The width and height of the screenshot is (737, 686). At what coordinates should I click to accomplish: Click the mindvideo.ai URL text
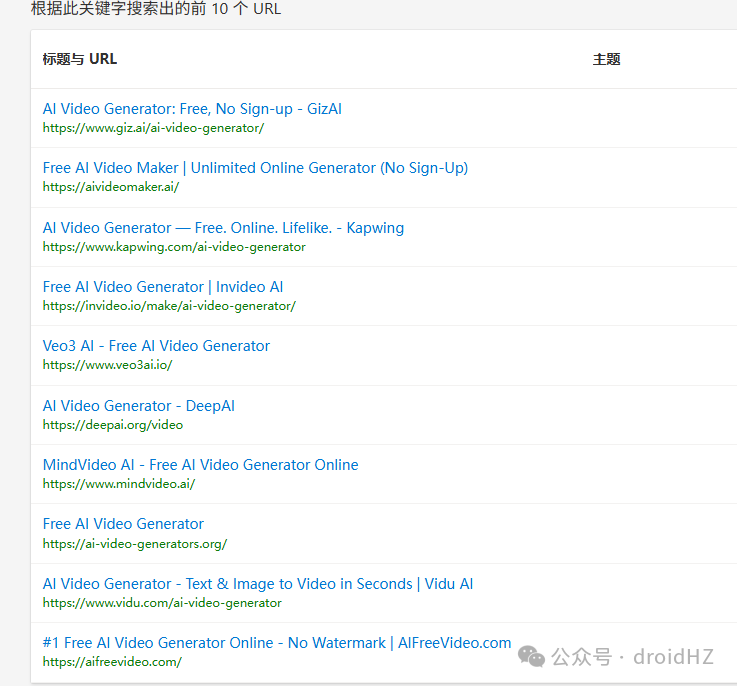[x=119, y=484]
